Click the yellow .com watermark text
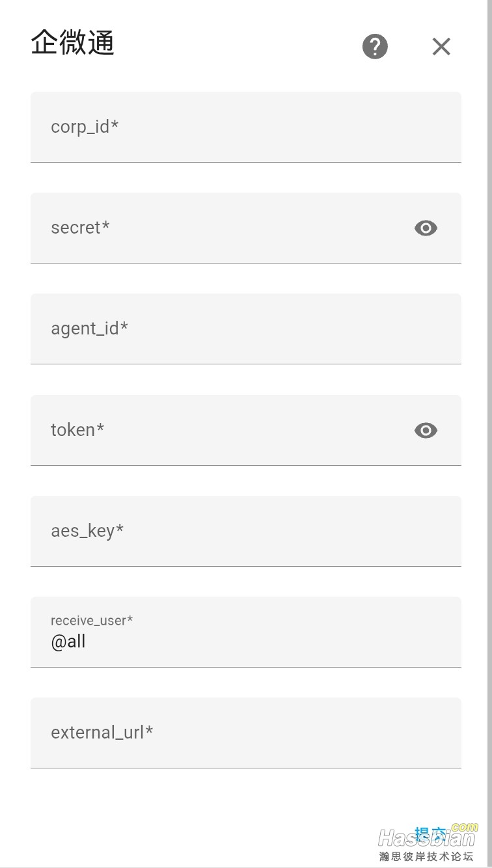Viewport: 492px width, 868px height. (x=464, y=827)
